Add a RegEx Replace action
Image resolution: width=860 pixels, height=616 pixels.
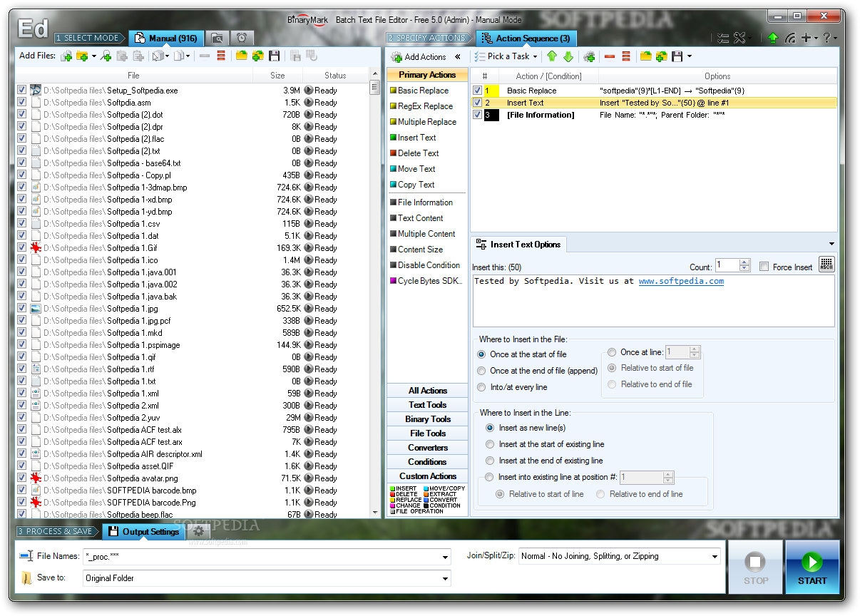(x=426, y=106)
